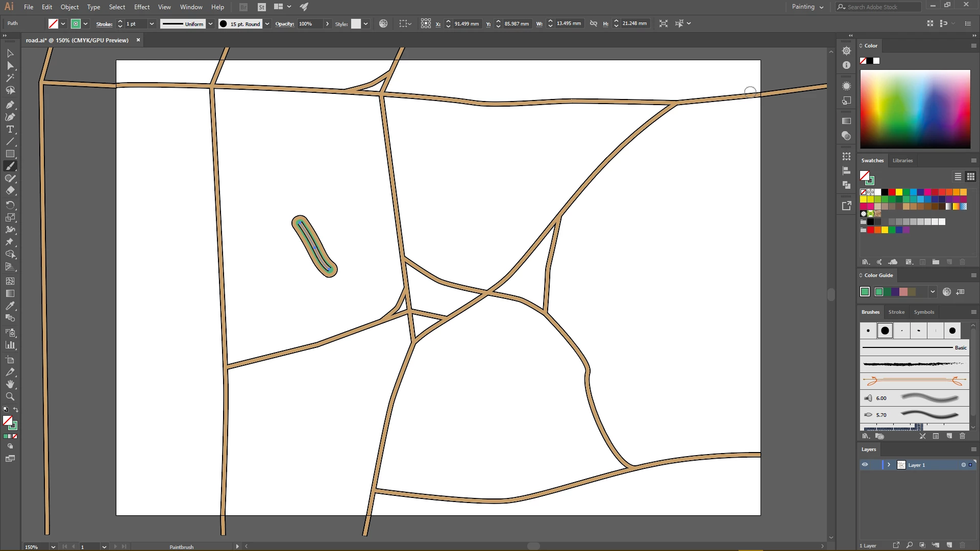Activate the Zoom tool
The image size is (980, 551).
(x=10, y=397)
